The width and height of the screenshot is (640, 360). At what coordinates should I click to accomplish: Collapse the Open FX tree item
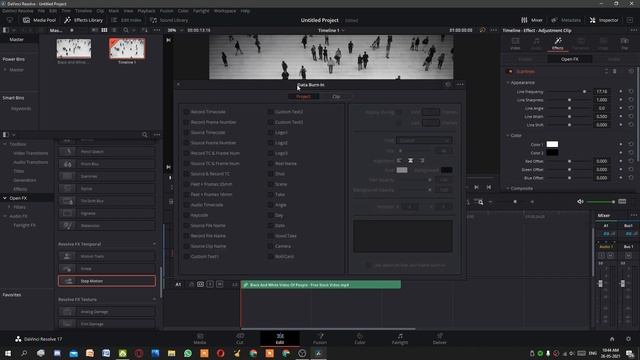5,198
